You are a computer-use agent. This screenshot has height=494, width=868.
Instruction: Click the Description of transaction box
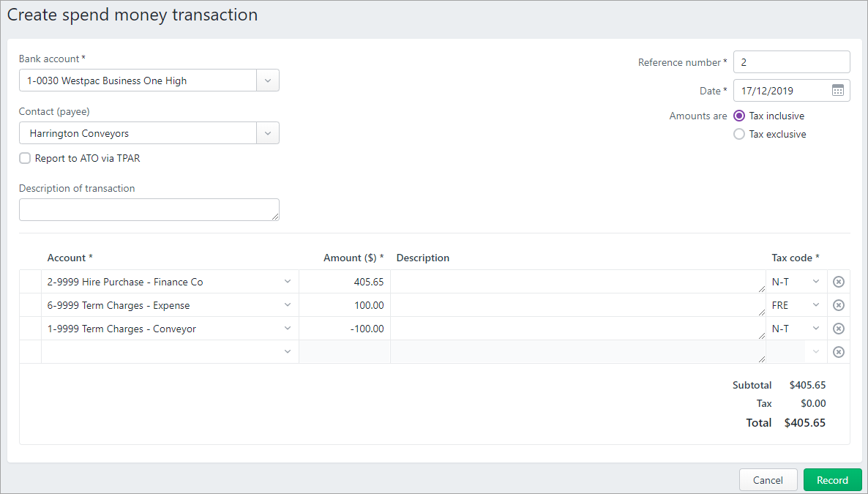point(149,209)
